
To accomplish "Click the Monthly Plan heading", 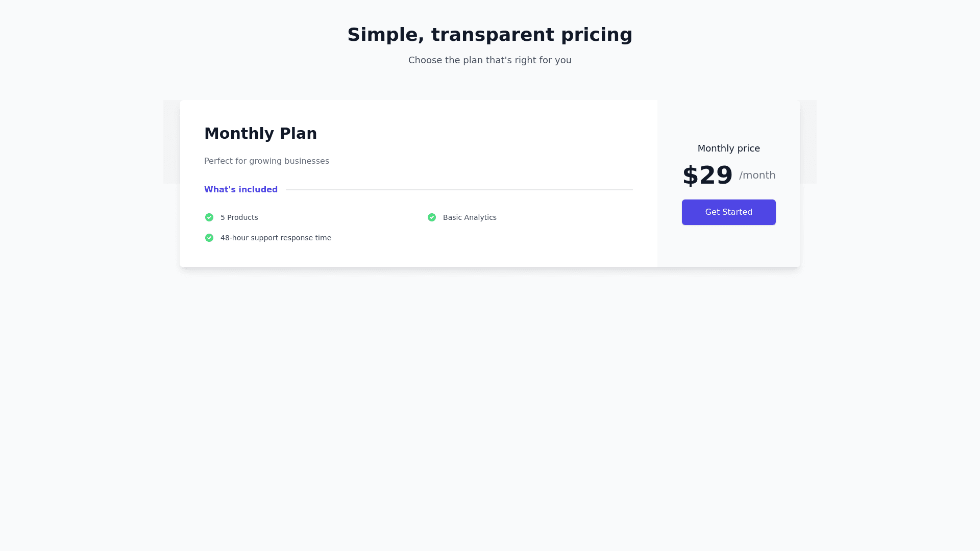I will [x=260, y=133].
